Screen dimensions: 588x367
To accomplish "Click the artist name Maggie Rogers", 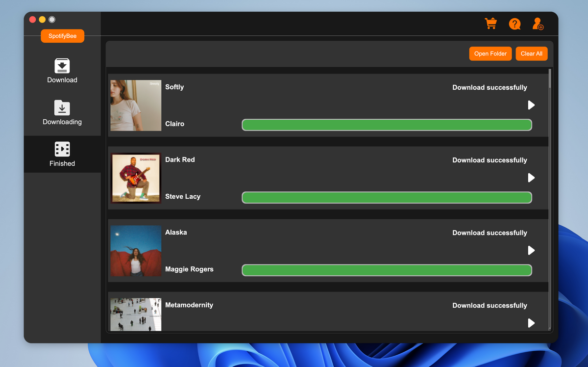I will (x=189, y=269).
